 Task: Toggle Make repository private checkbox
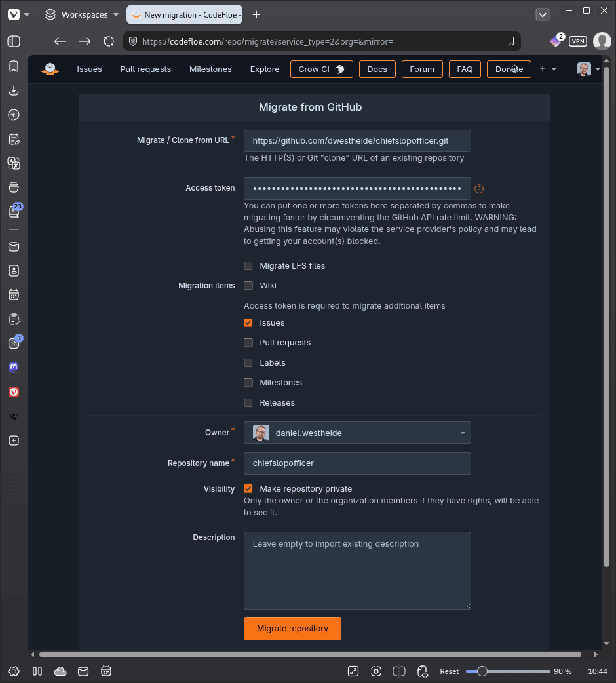point(248,489)
